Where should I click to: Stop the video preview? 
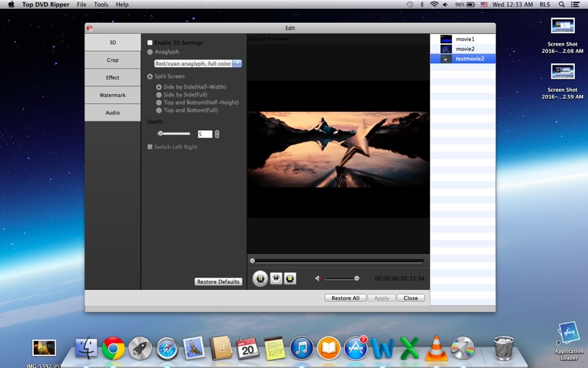(x=290, y=278)
